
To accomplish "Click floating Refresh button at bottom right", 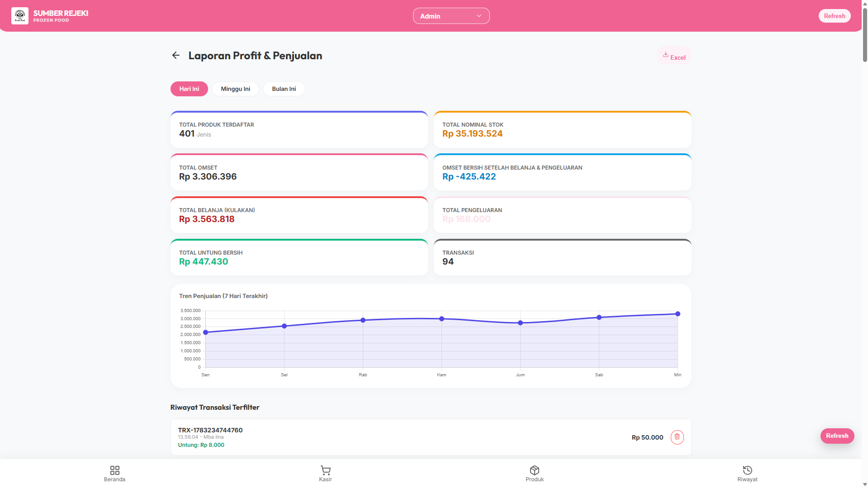I will (x=837, y=436).
